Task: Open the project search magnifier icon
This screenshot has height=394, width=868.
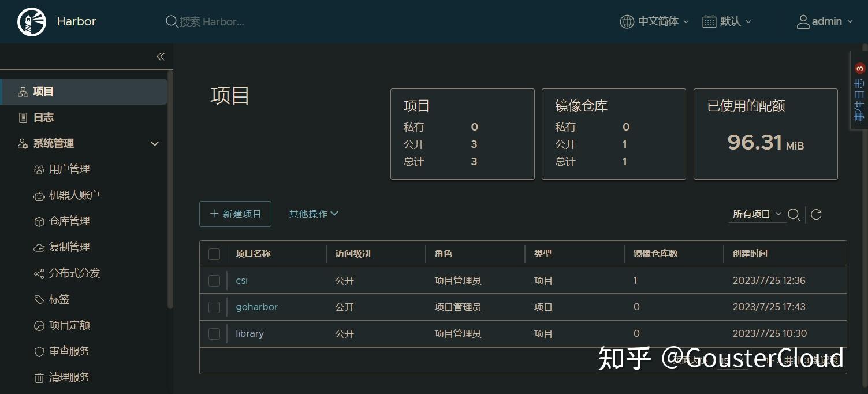Action: point(794,214)
